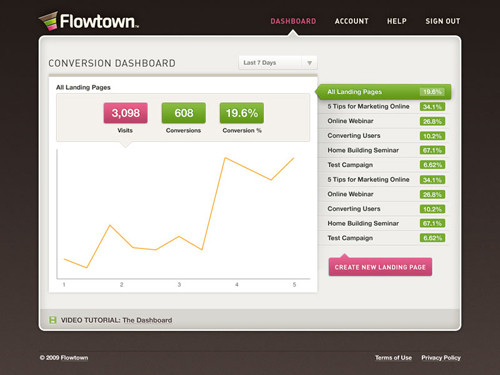Click the Visits label under 3,098
500x375 pixels.
125,130
